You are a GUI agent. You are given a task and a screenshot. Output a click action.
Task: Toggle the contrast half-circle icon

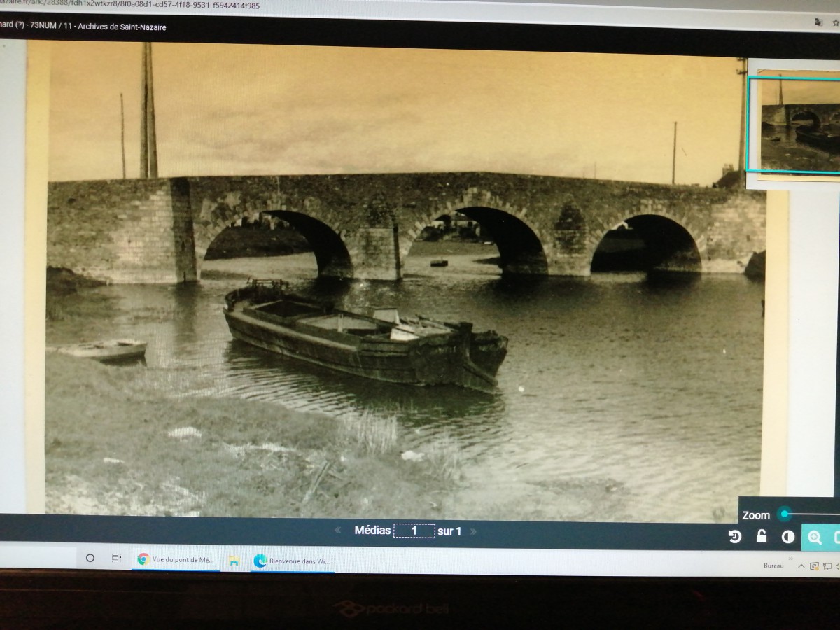pos(788,537)
